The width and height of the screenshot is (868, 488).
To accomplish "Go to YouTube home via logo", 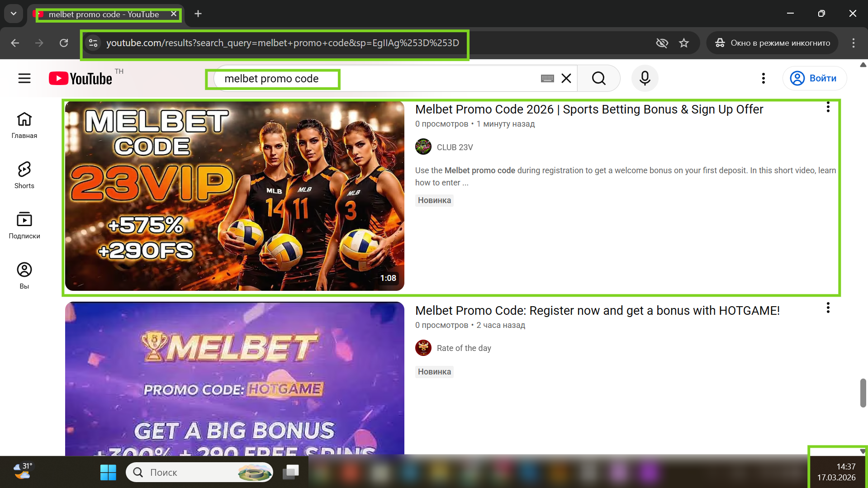I will (81, 78).
